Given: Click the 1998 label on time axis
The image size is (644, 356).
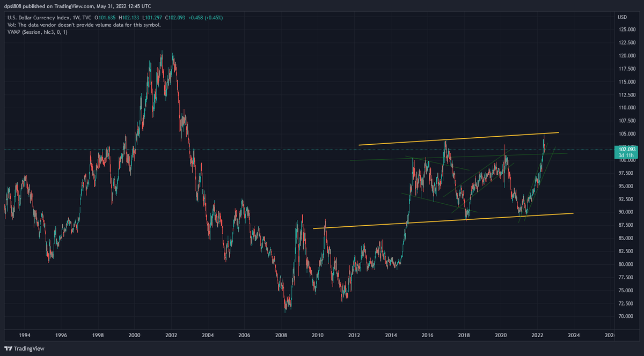Looking at the screenshot, I should pyautogui.click(x=98, y=336).
